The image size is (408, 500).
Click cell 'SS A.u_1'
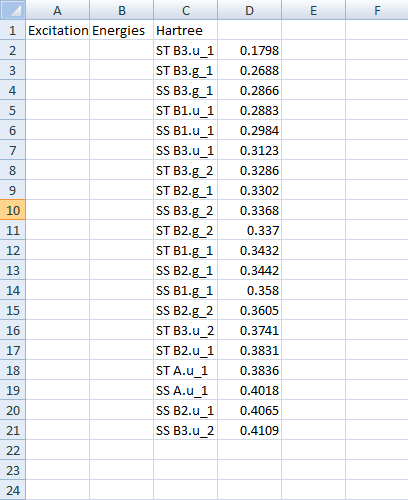point(185,390)
